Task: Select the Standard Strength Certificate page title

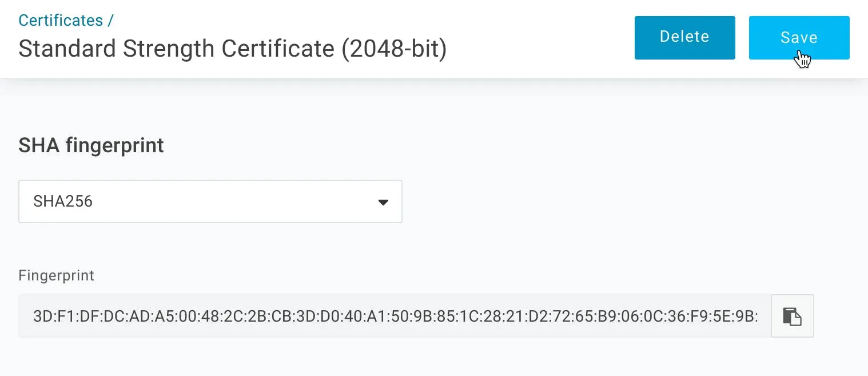Action: [233, 49]
